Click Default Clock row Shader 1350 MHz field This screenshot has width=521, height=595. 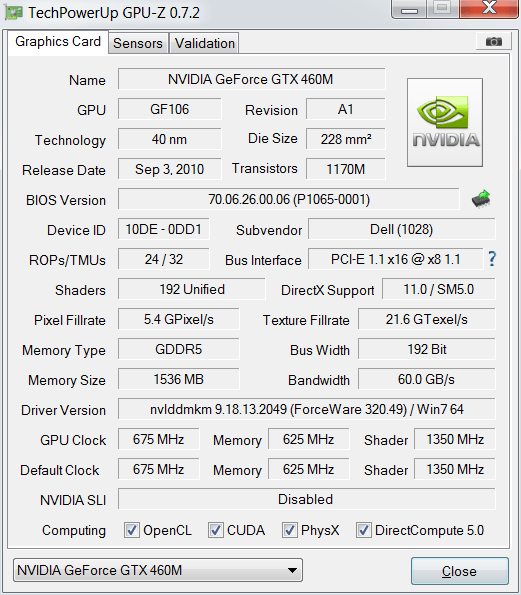[455, 469]
